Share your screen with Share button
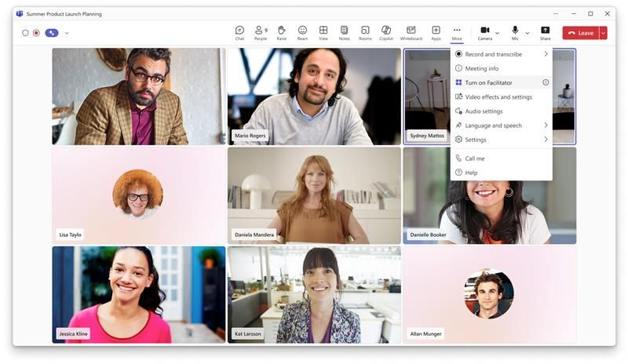 click(545, 32)
